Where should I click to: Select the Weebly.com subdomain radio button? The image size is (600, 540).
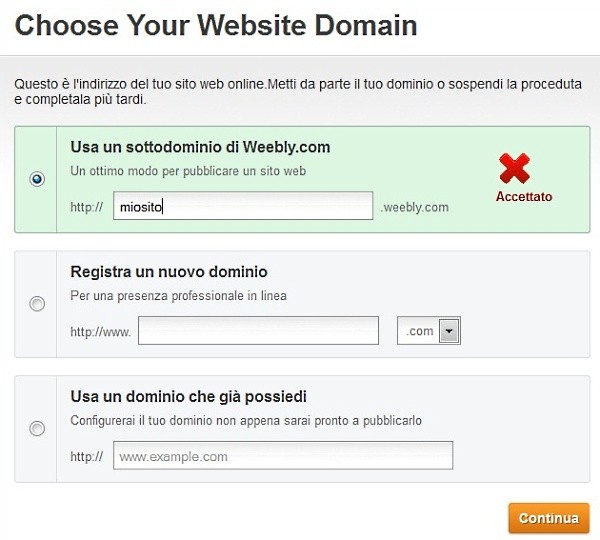pyautogui.click(x=37, y=180)
